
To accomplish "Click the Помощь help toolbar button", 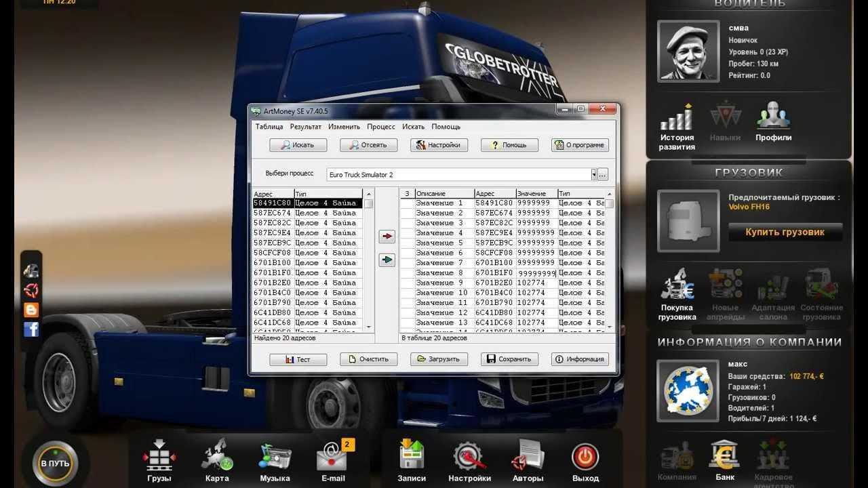I will pyautogui.click(x=509, y=145).
